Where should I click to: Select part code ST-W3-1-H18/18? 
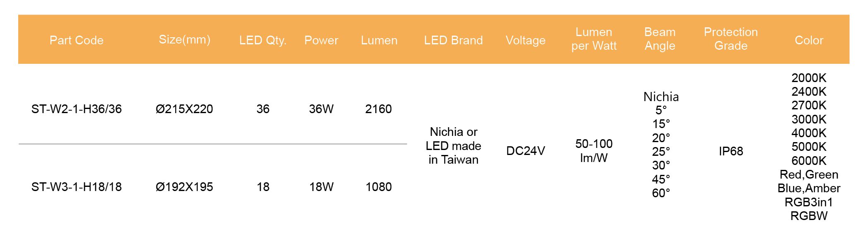(77, 187)
